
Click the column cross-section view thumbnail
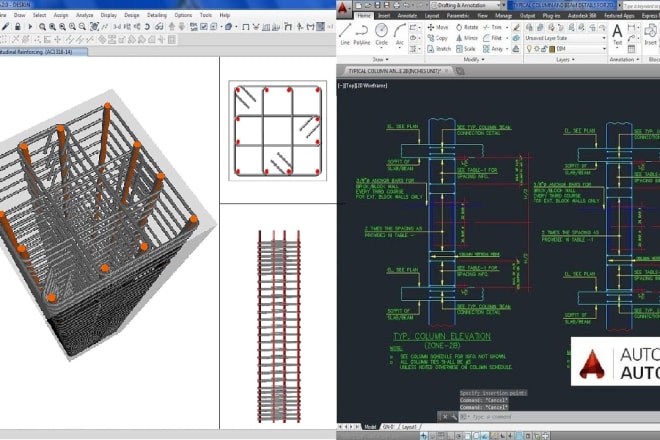(x=278, y=131)
